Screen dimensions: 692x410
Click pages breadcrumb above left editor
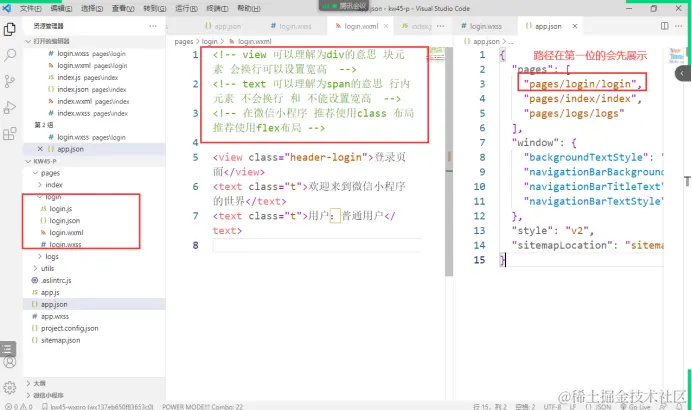tap(184, 41)
